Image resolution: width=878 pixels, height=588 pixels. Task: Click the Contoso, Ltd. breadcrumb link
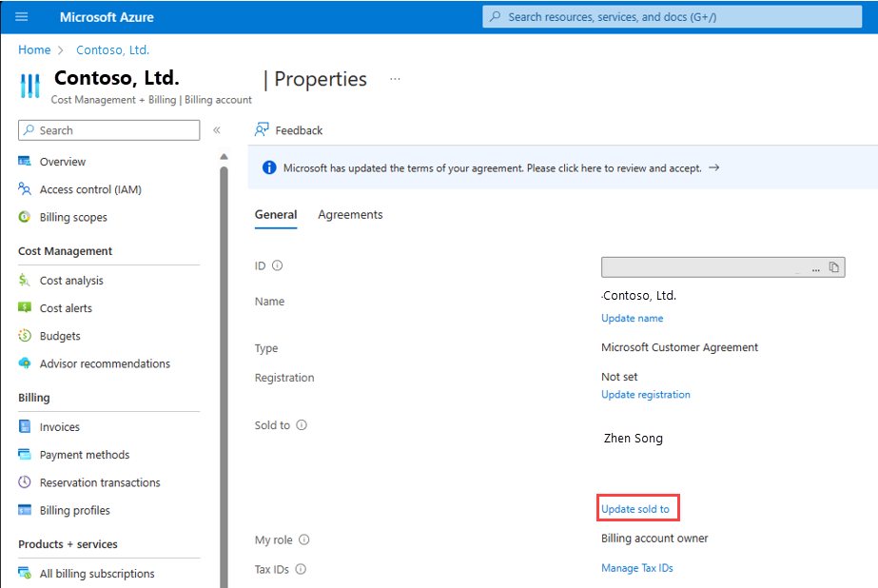(x=112, y=49)
